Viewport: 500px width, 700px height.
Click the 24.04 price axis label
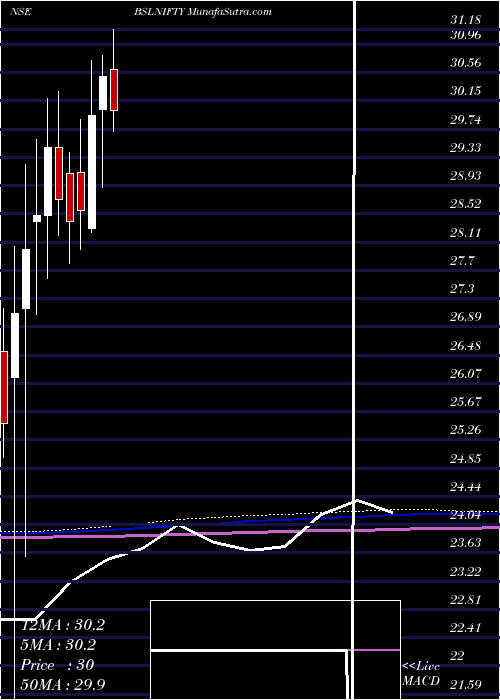click(466, 515)
